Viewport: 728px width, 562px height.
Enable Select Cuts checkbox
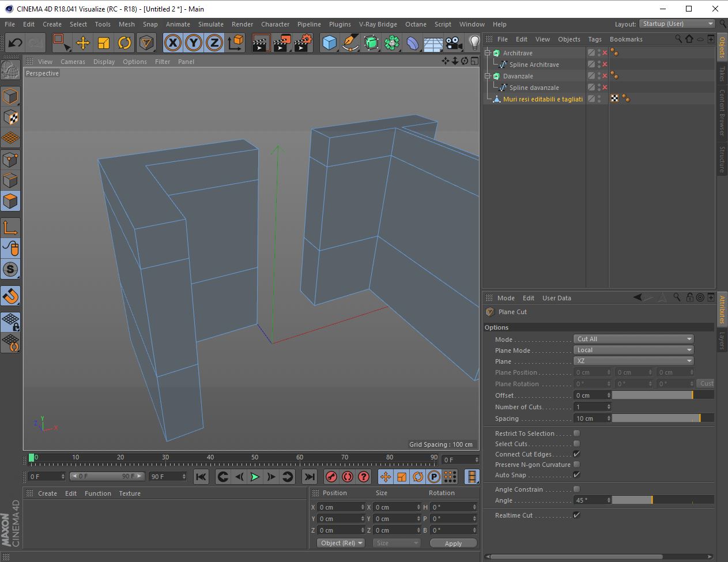point(576,444)
